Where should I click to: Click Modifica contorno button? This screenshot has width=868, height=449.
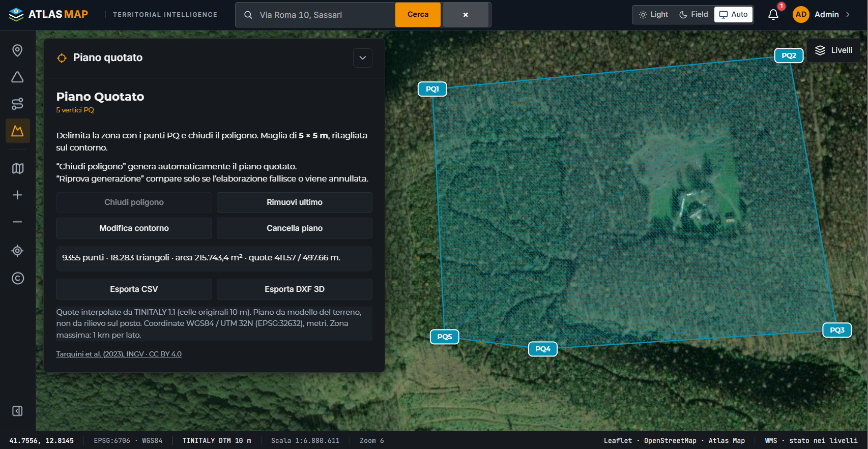(x=134, y=228)
